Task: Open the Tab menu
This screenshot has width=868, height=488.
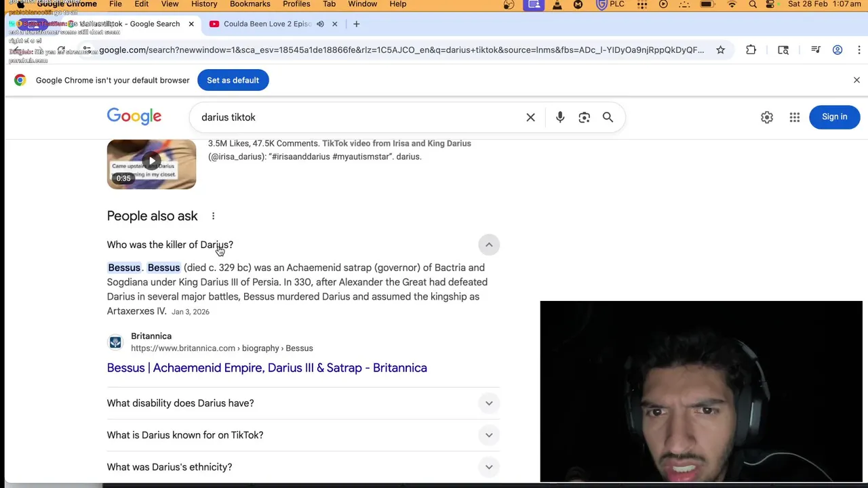Action: [329, 4]
